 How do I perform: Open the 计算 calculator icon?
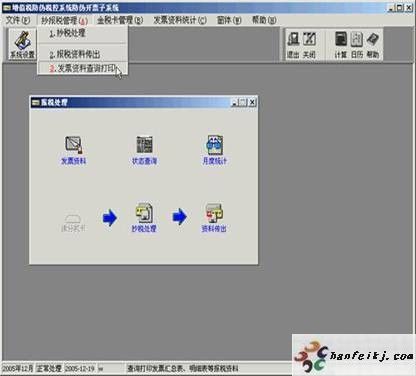(341, 45)
